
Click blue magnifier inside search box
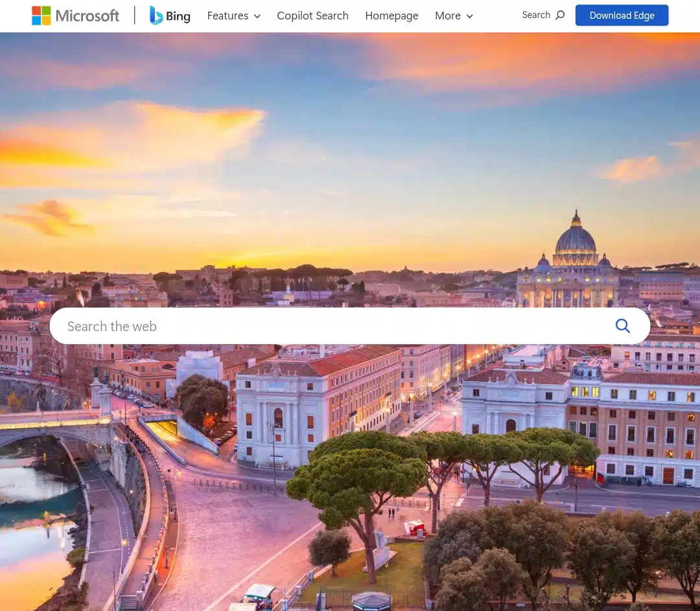click(x=623, y=326)
